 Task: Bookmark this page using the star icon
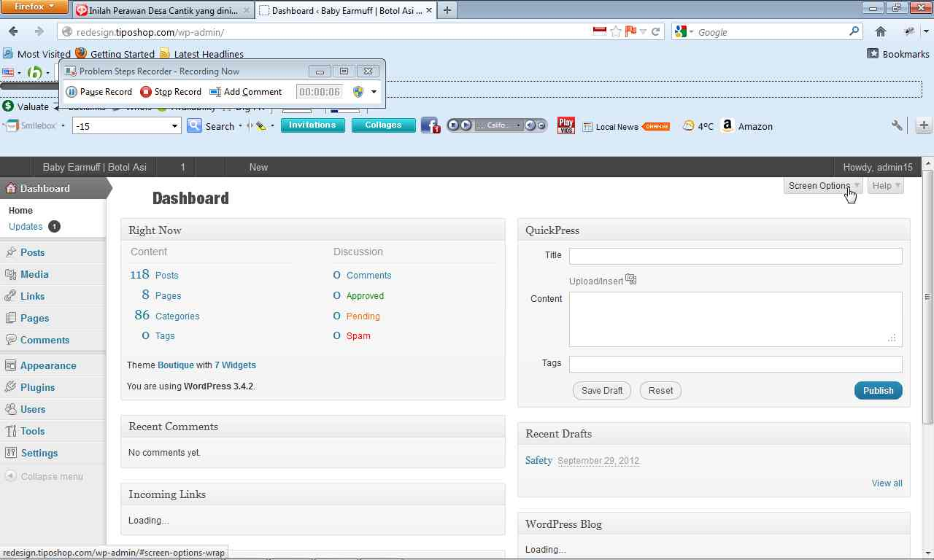616,31
